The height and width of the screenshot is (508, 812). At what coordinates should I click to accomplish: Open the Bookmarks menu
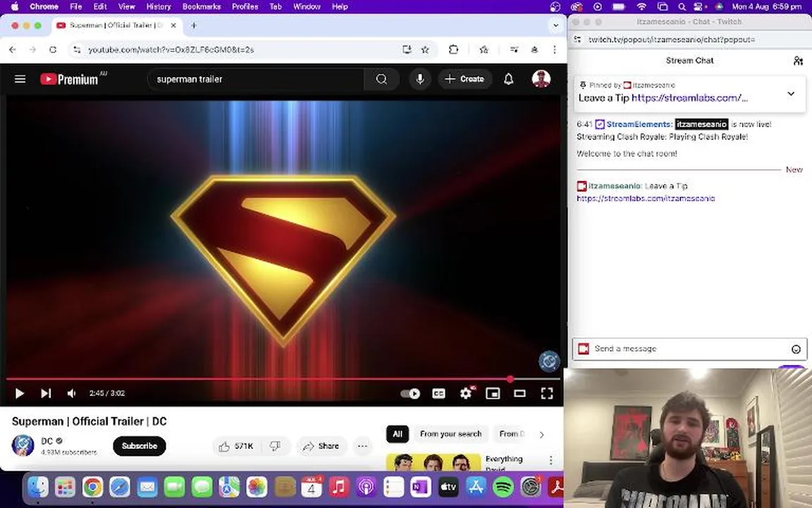202,7
